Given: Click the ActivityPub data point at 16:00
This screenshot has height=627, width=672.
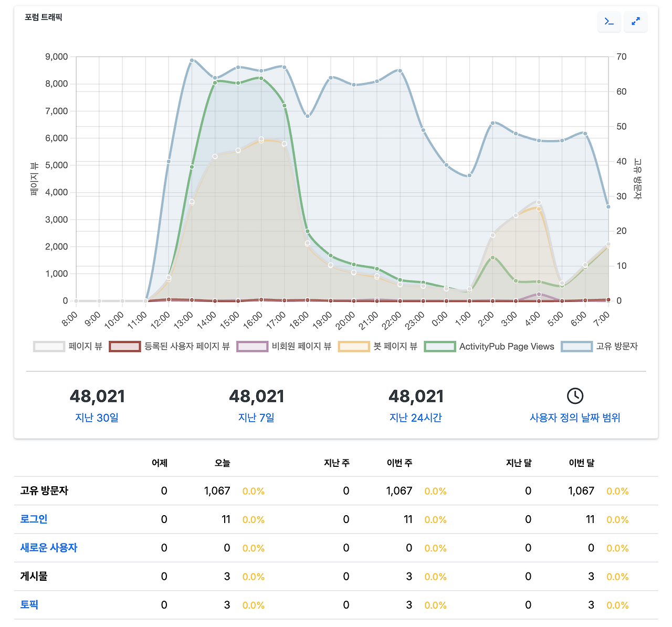Looking at the screenshot, I should 261,78.
